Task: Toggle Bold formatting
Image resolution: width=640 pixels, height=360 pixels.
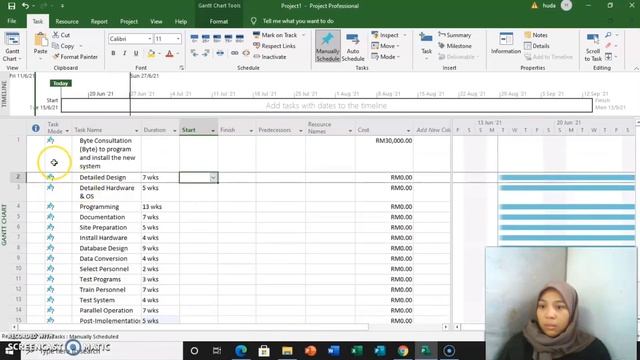Action: (113, 53)
